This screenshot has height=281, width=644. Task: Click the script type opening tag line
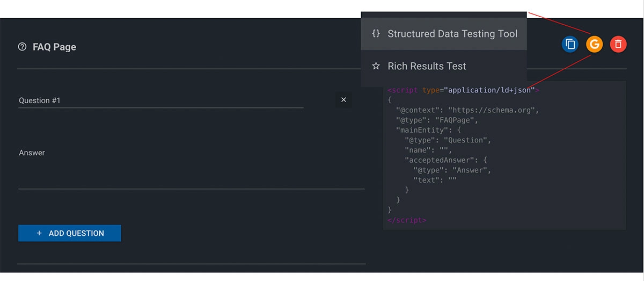pos(463,90)
